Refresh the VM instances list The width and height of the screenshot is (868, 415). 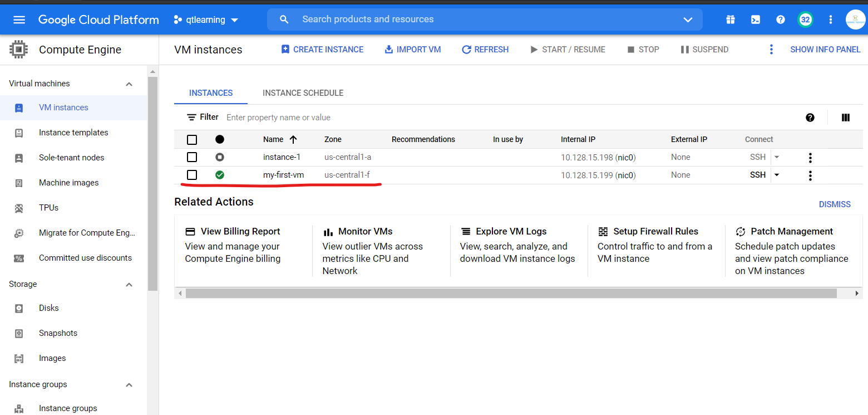[485, 50]
